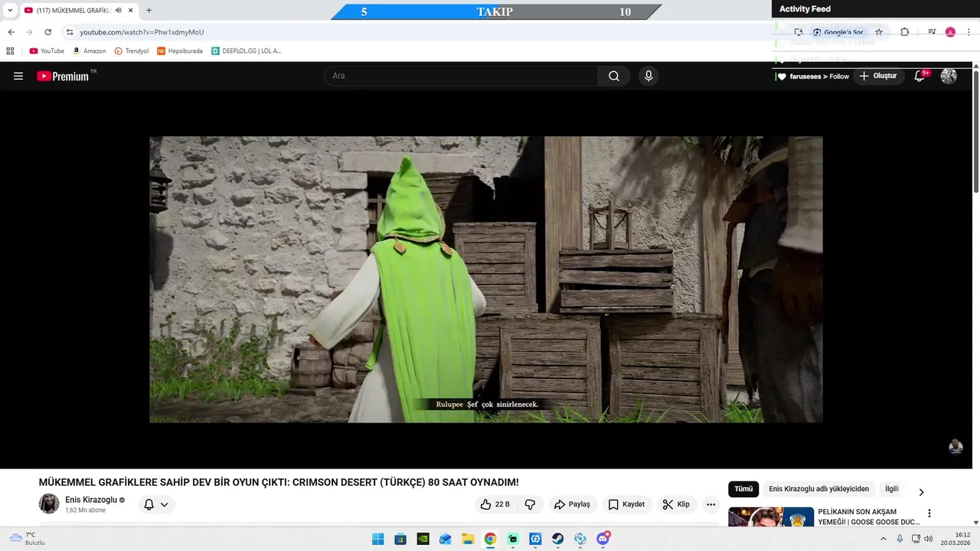
Task: Open more actions three-dot menu under video
Action: 711,504
